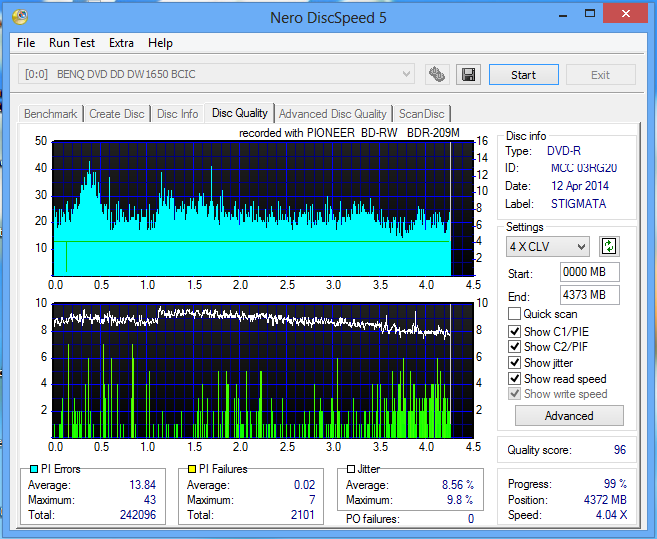This screenshot has height=539, width=657.
Task: Disable Show C2/PIF checkbox
Action: 514,347
